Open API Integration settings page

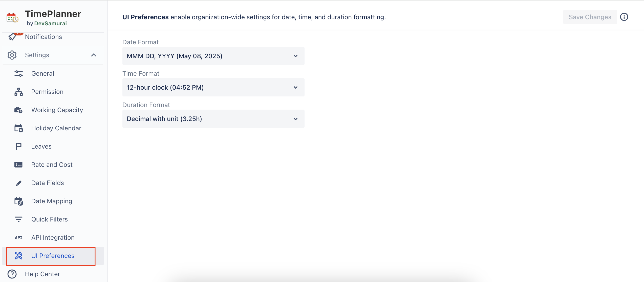pyautogui.click(x=53, y=237)
